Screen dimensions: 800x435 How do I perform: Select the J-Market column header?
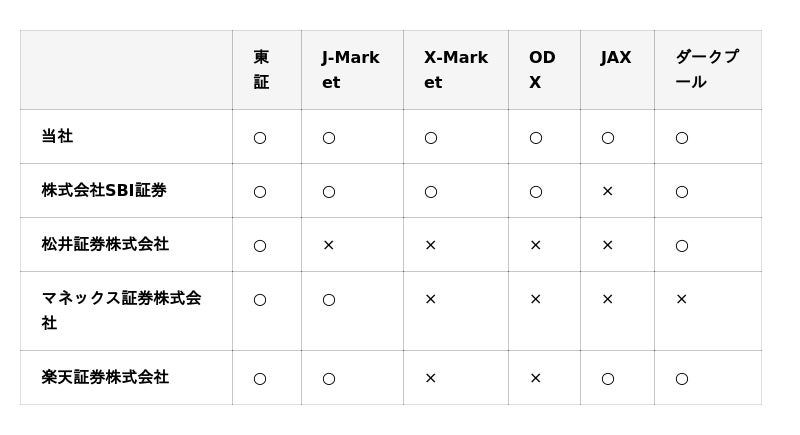coord(350,70)
